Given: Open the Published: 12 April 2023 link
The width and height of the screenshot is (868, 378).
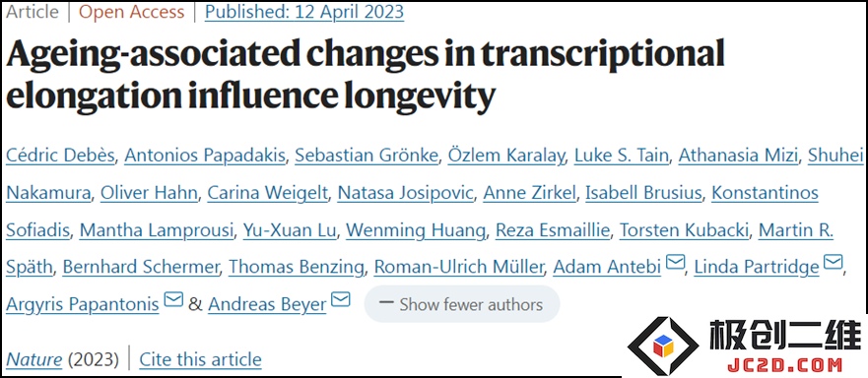Looking at the screenshot, I should (x=303, y=12).
